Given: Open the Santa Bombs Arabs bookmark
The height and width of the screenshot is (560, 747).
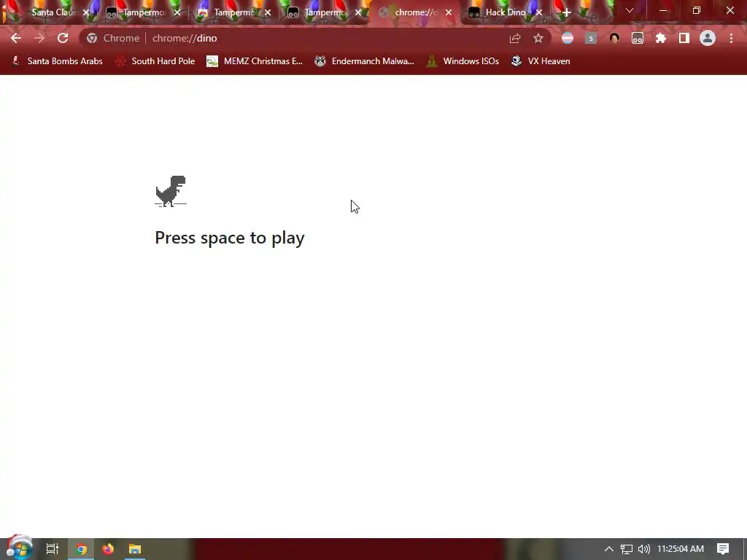Looking at the screenshot, I should click(57, 61).
